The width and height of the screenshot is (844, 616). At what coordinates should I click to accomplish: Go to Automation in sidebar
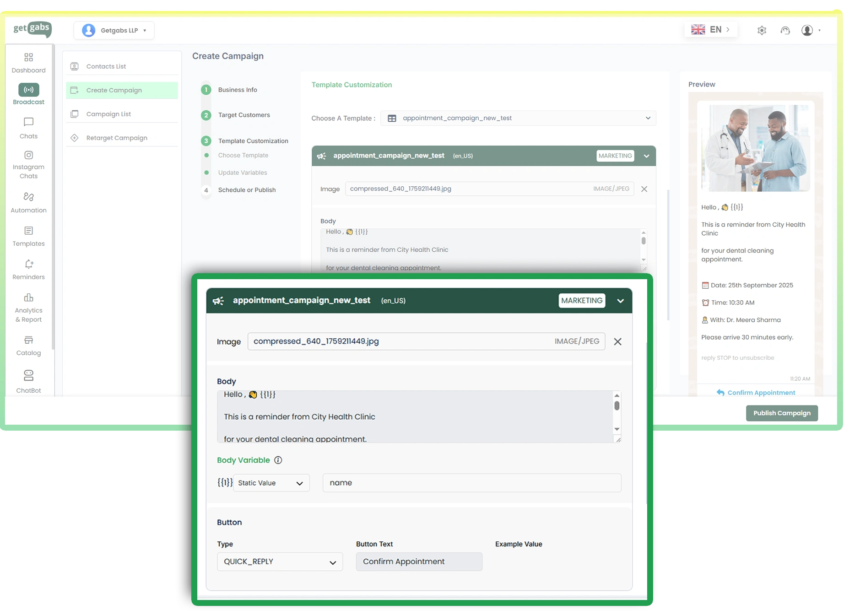pos(28,197)
